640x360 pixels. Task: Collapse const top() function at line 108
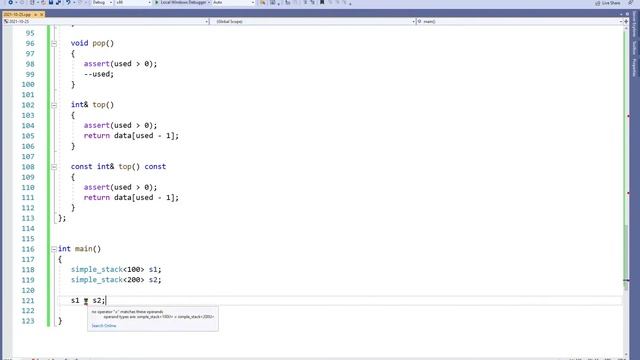54,167
